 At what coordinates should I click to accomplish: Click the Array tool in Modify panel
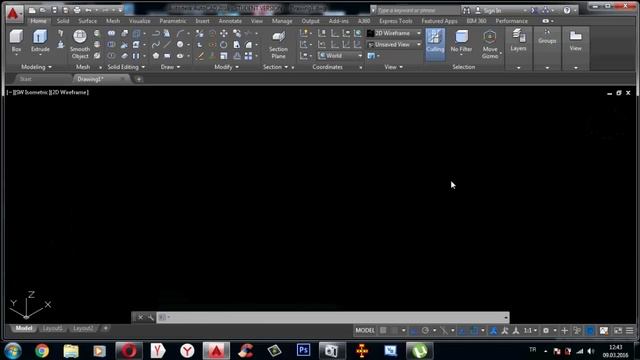[248, 56]
